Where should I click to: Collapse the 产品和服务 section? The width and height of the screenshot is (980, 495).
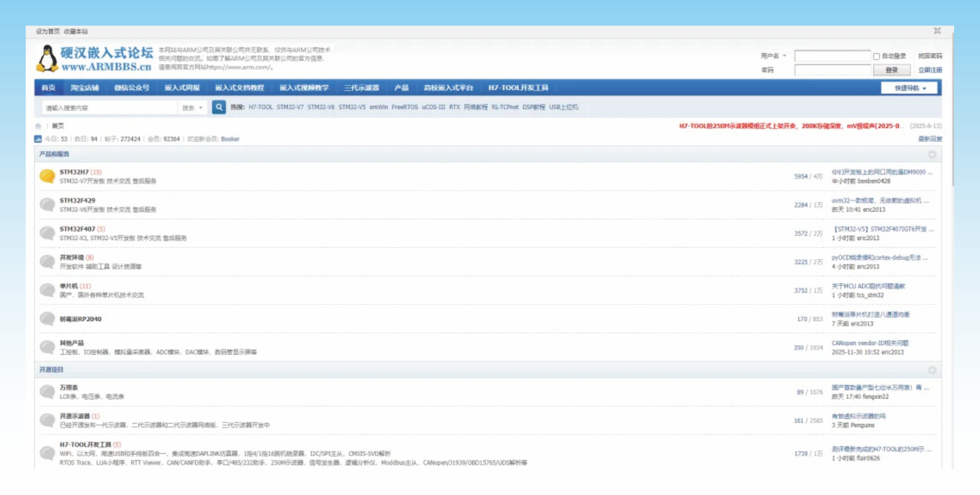tap(932, 154)
